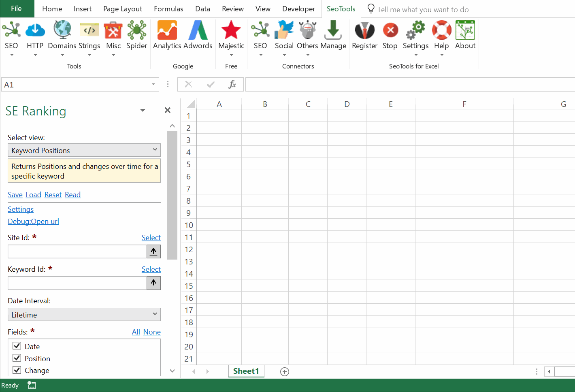Click cell reference picker for Keyword Id
The image size is (575, 392).
click(x=153, y=283)
